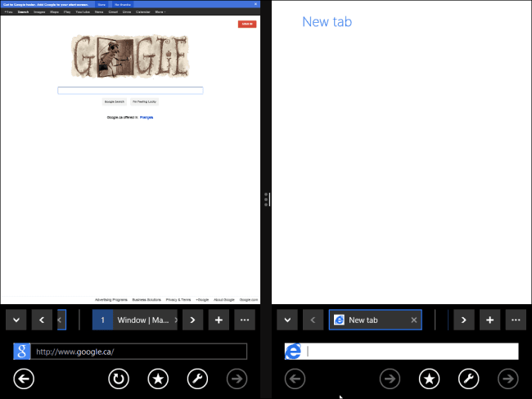Open Calendar in the Google bar
The height and width of the screenshot is (399, 532).
coord(143,12)
